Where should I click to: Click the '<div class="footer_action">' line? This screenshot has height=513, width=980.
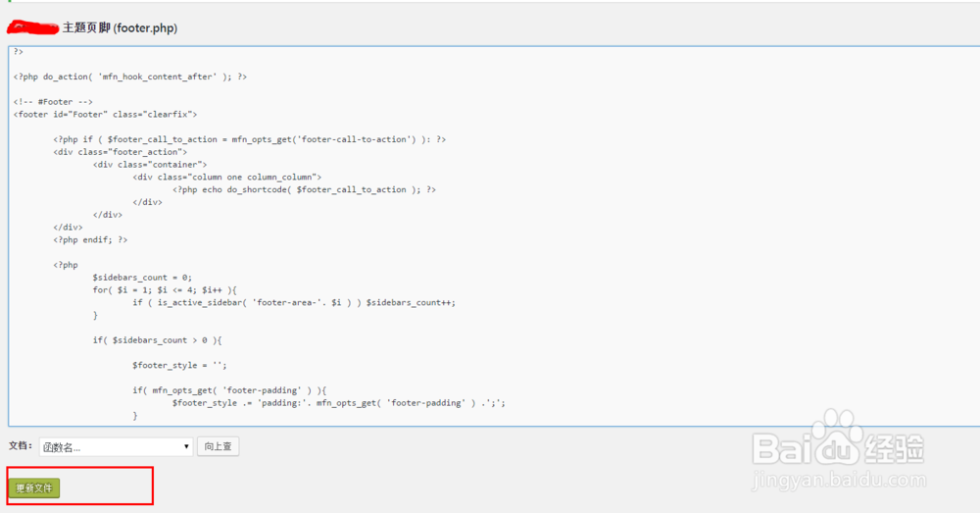pyautogui.click(x=120, y=152)
